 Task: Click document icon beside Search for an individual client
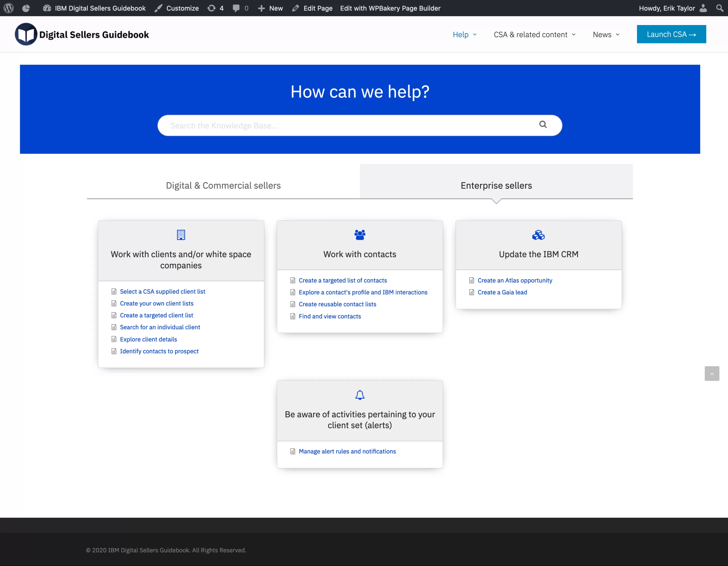click(114, 327)
